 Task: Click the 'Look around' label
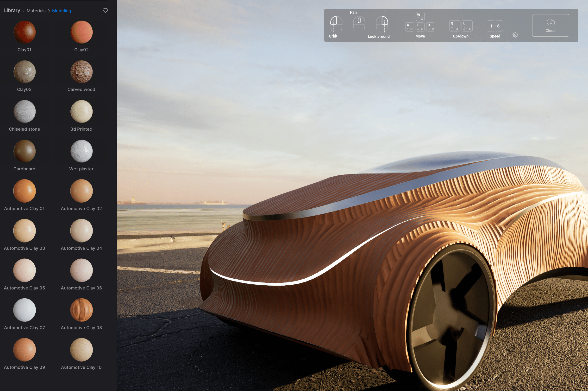click(x=378, y=36)
